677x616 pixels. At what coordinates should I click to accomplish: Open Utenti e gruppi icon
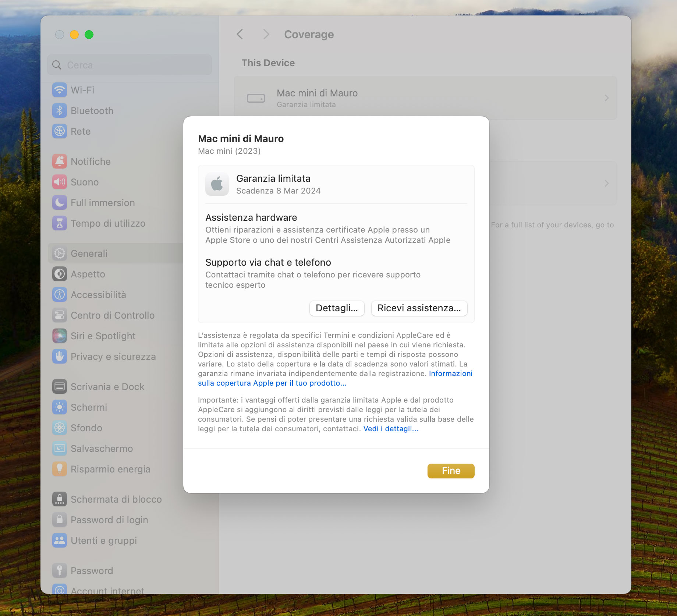pos(60,540)
